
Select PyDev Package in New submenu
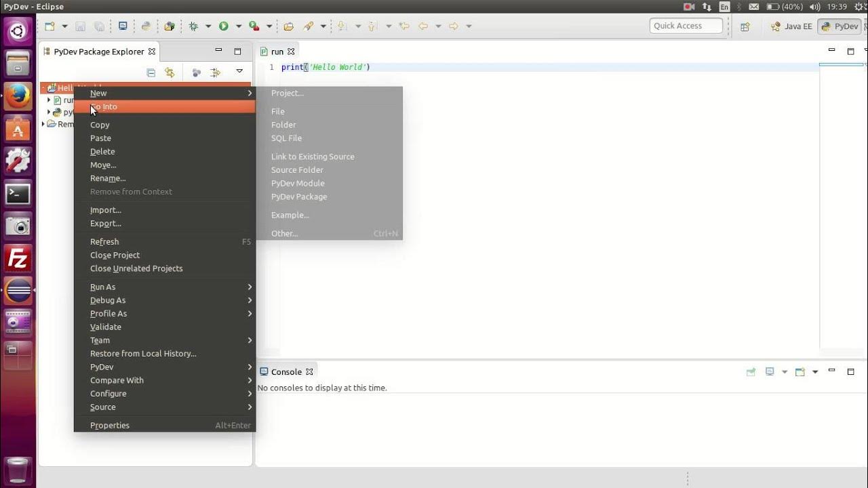tap(330, 197)
